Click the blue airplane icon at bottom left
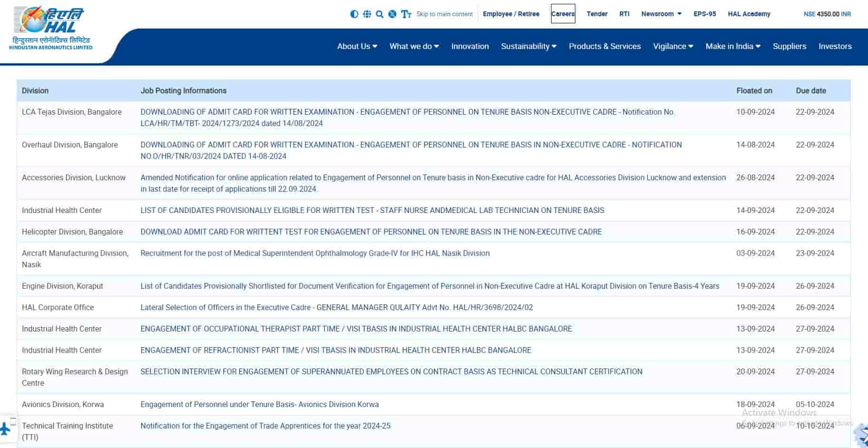Viewport: 868px width, 448px height. [x=6, y=429]
